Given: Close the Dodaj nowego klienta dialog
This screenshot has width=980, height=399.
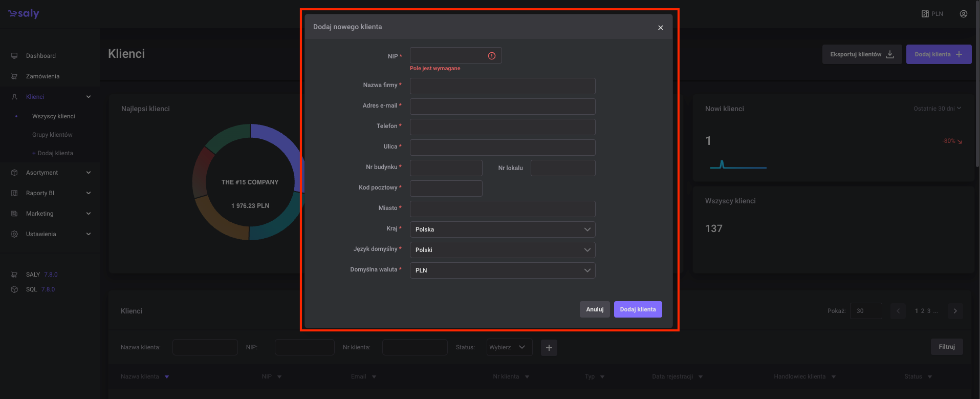Looking at the screenshot, I should (x=660, y=28).
